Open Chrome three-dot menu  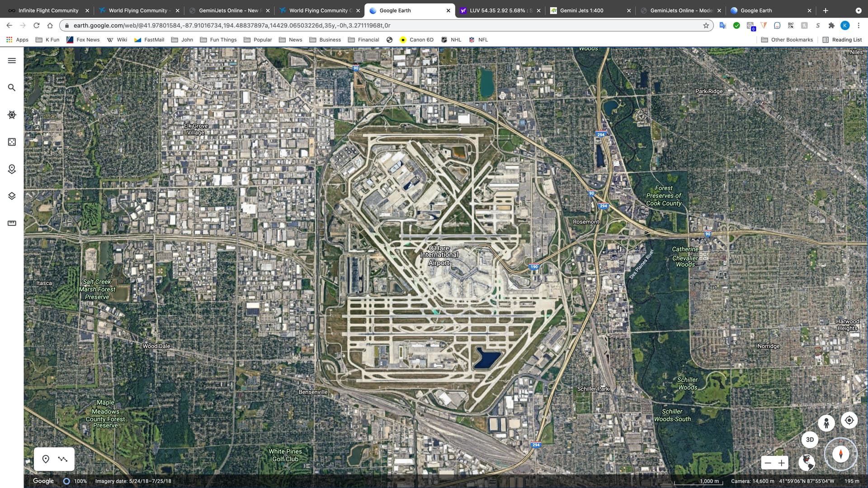coord(859,25)
